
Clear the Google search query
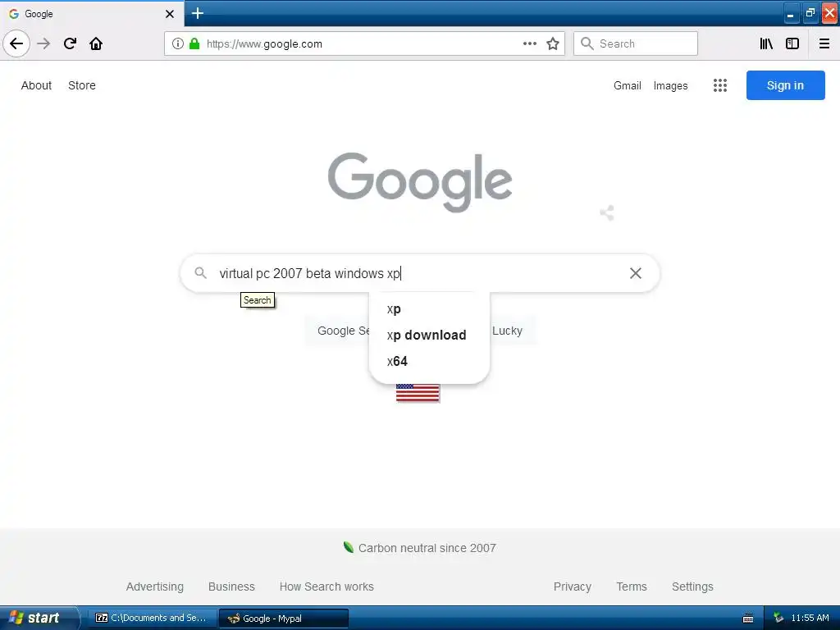tap(636, 273)
